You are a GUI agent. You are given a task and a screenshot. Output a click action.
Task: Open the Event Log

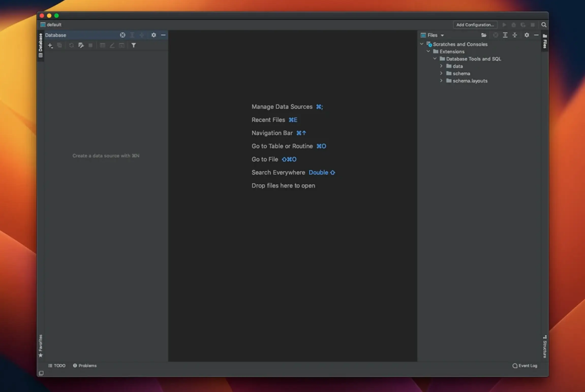click(x=525, y=366)
